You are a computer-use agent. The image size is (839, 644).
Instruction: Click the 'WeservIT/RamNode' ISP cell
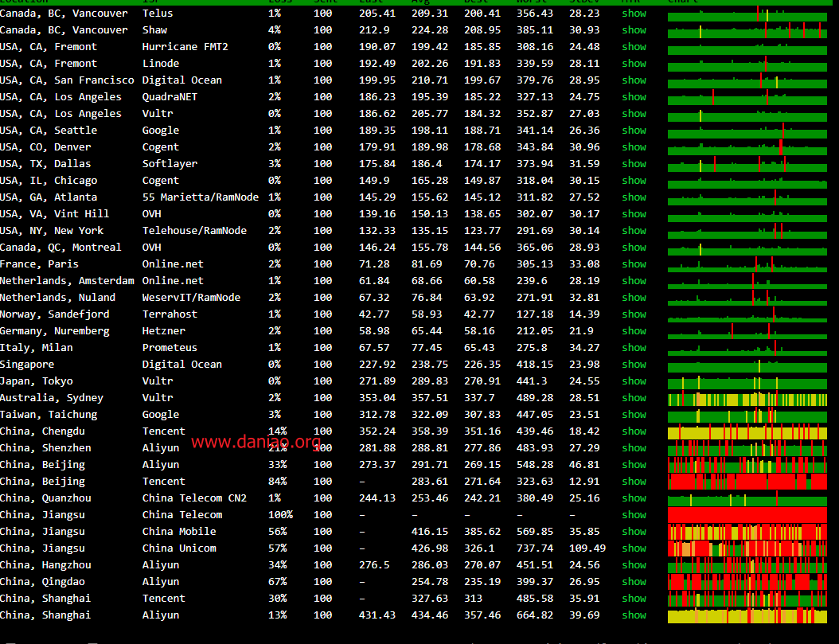coord(191,298)
